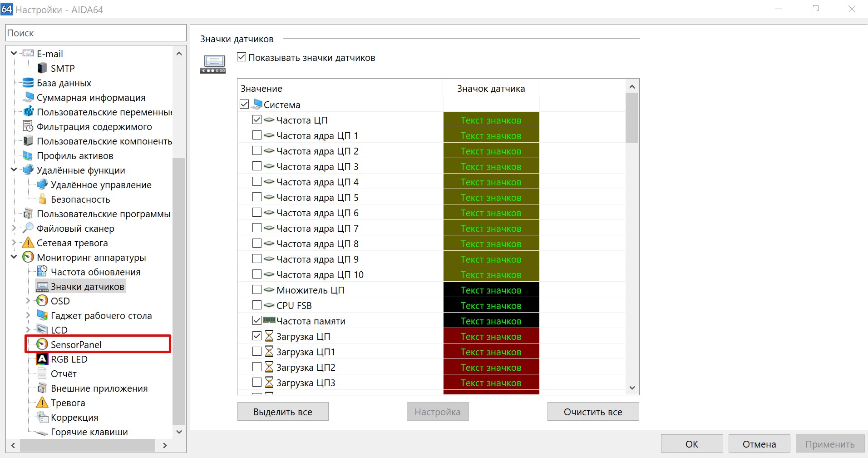Expand the Гаджет рабочего стола node
The height and width of the screenshot is (458, 868).
pyautogui.click(x=28, y=315)
